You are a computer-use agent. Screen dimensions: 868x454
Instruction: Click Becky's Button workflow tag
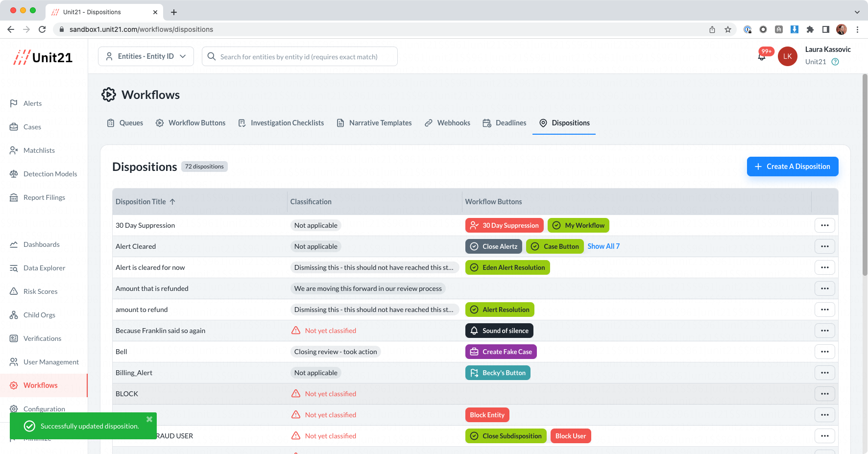498,373
